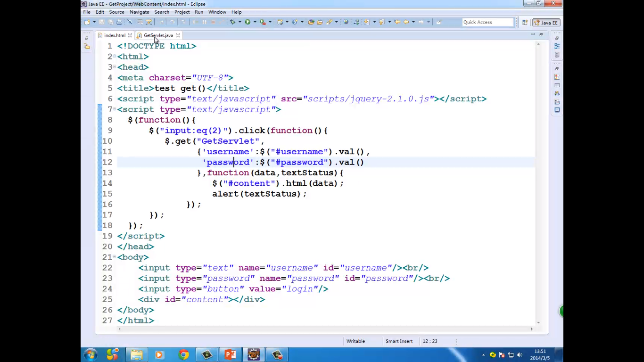
Task: Open the Task List view icon
Action: 557,55
